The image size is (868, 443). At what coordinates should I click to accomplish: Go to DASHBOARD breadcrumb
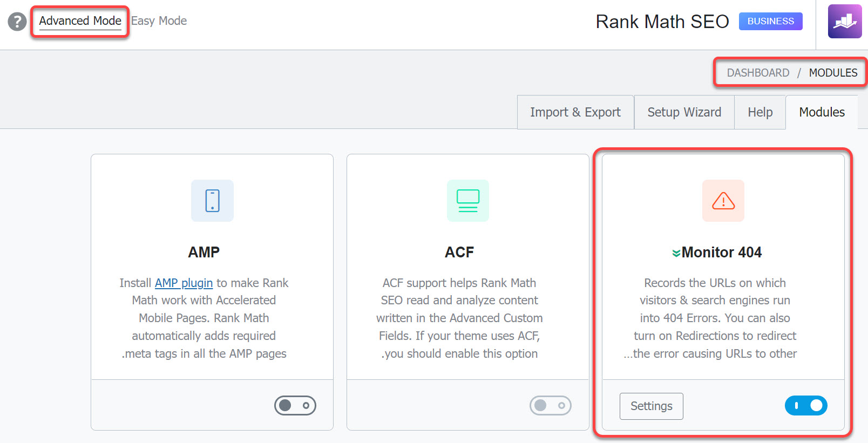[x=758, y=73]
